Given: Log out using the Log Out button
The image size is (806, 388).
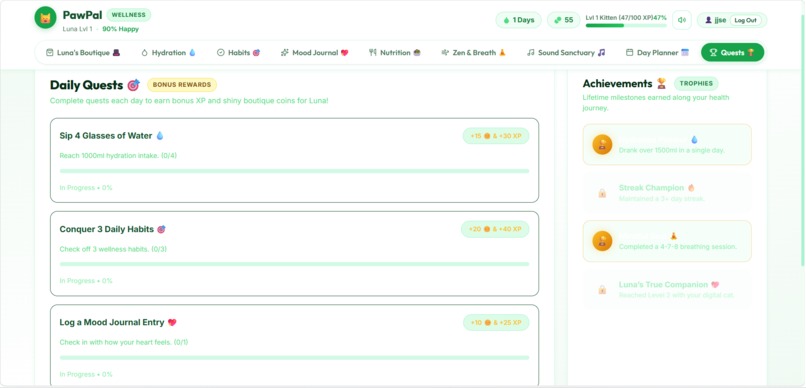Looking at the screenshot, I should point(745,20).
